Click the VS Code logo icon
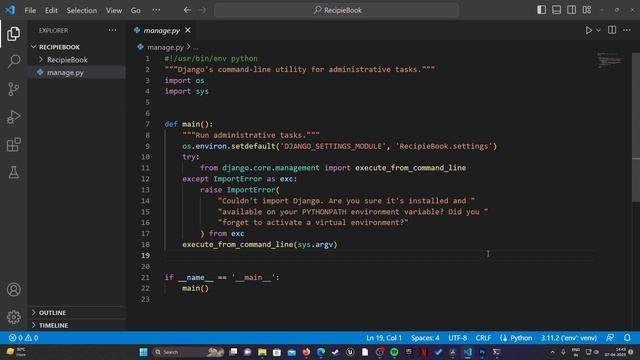 coord(10,10)
